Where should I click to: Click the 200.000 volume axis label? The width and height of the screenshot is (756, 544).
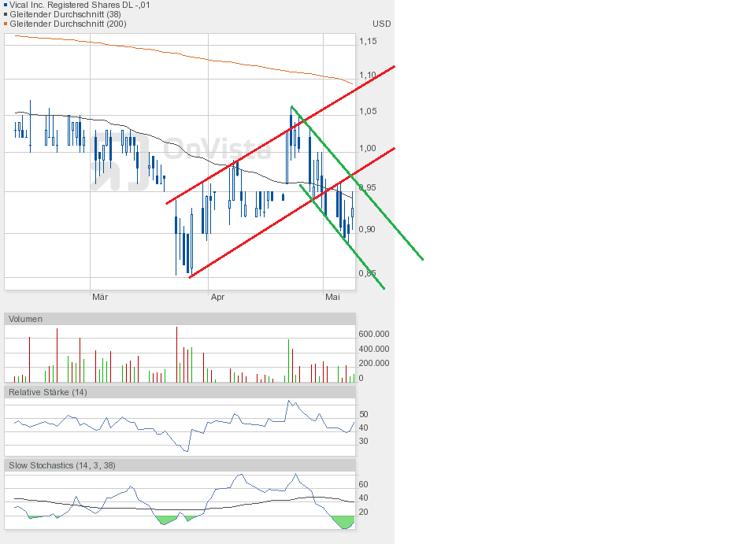tap(373, 363)
